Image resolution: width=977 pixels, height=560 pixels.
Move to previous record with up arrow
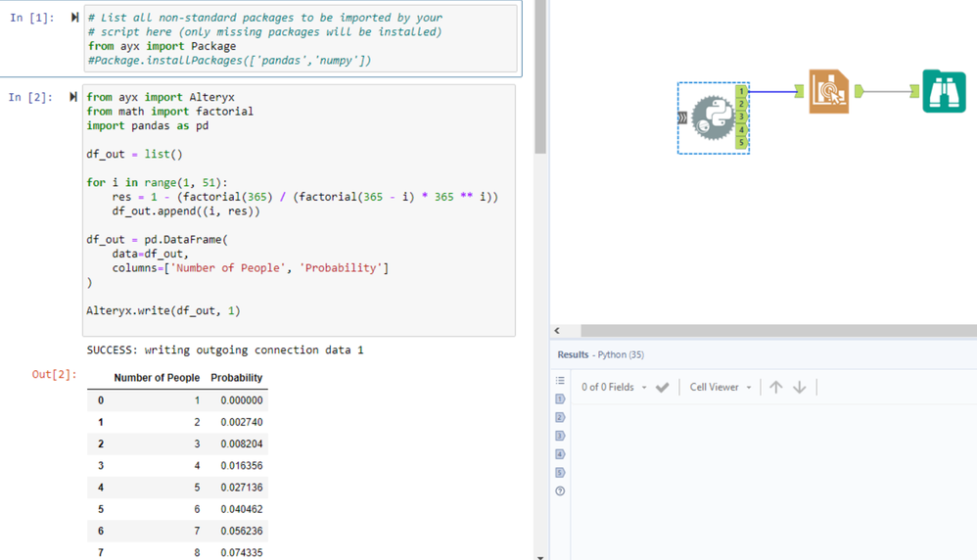(775, 387)
